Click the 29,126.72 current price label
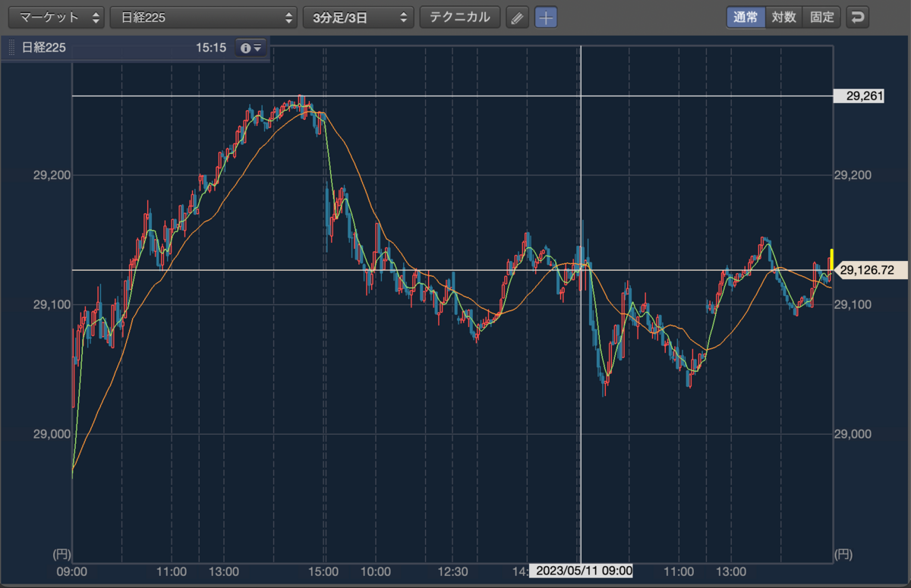Viewport: 911px width, 588px height. (870, 269)
